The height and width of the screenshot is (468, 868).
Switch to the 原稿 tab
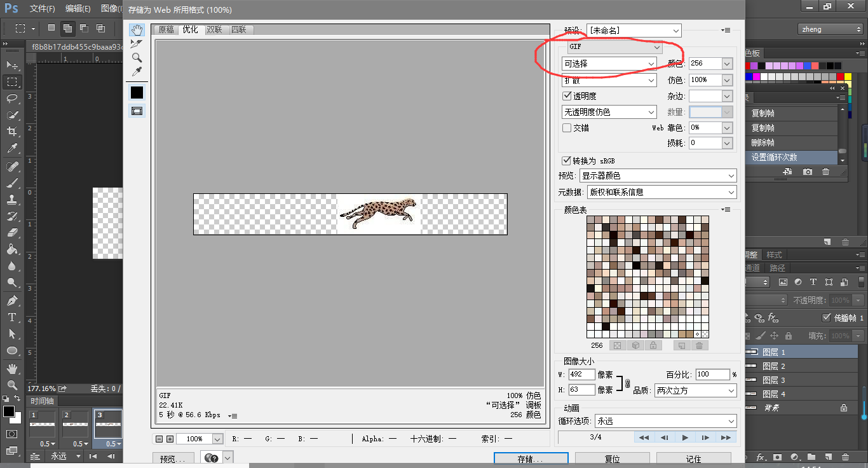click(x=166, y=29)
